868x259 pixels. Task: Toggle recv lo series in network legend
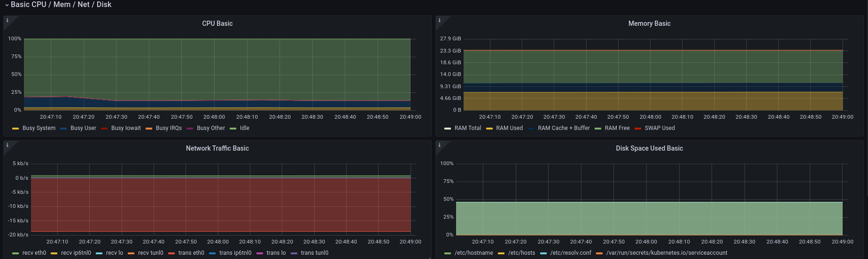tap(114, 253)
